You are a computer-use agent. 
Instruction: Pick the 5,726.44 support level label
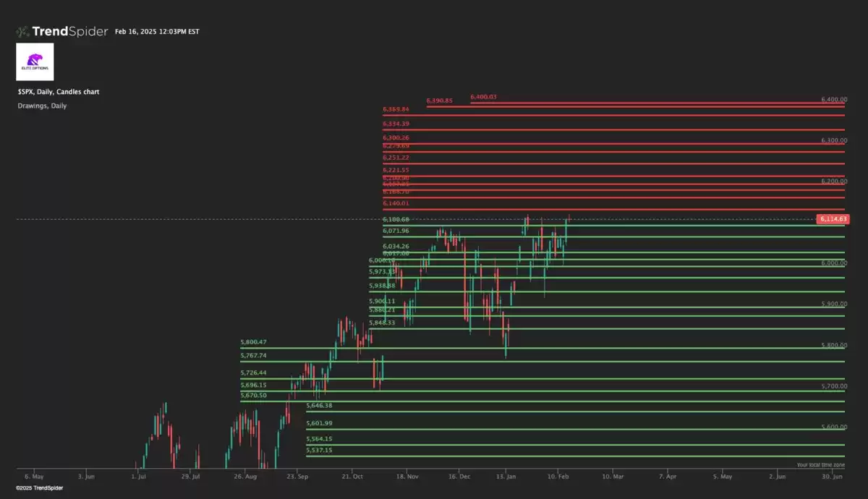click(254, 372)
